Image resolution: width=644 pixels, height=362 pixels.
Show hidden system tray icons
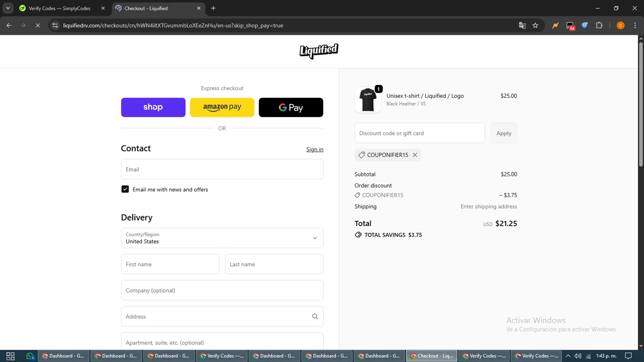click(x=568, y=356)
